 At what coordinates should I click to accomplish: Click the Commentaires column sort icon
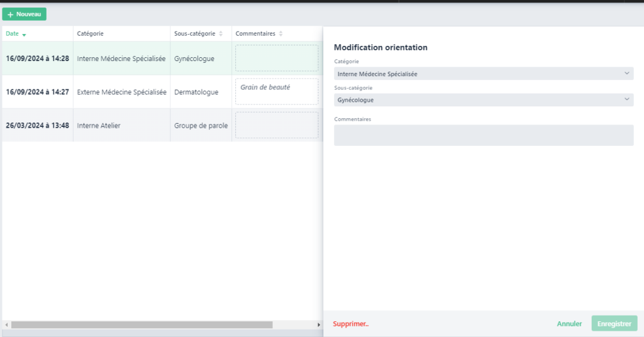pyautogui.click(x=281, y=34)
